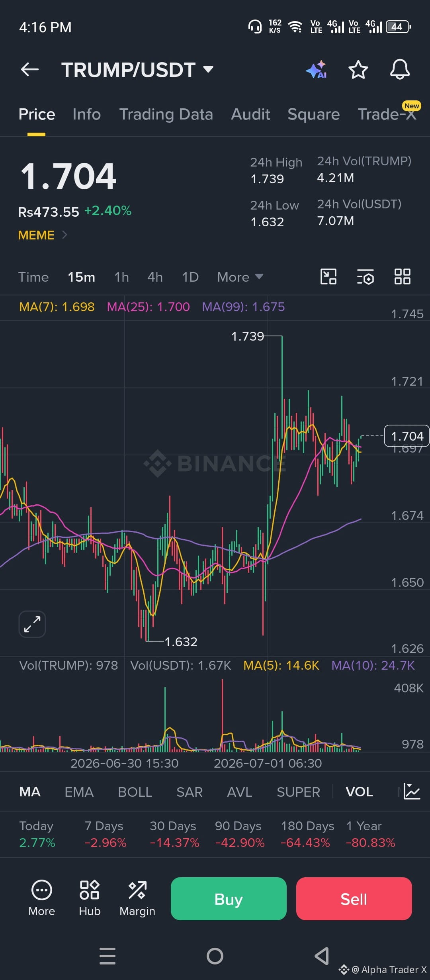This screenshot has height=980, width=430.
Task: Tap the Rs473.55 converted price
Action: [x=49, y=212]
